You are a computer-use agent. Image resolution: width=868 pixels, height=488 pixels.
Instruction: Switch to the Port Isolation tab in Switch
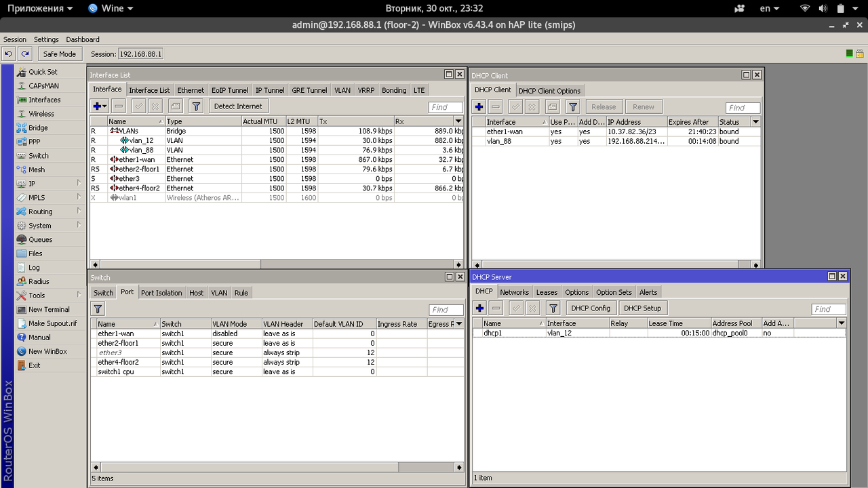click(x=161, y=293)
